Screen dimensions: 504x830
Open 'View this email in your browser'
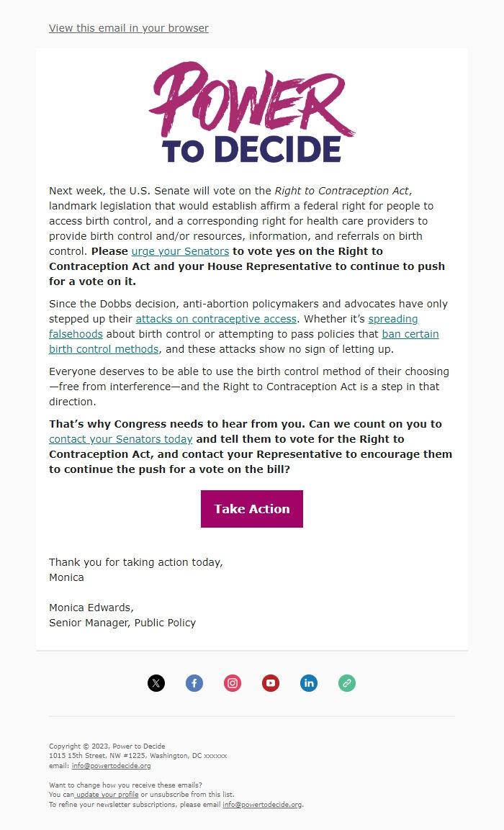[128, 28]
